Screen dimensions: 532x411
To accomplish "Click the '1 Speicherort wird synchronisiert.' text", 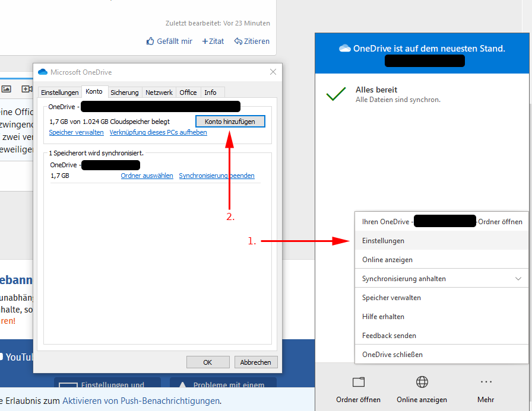I will [x=96, y=153].
